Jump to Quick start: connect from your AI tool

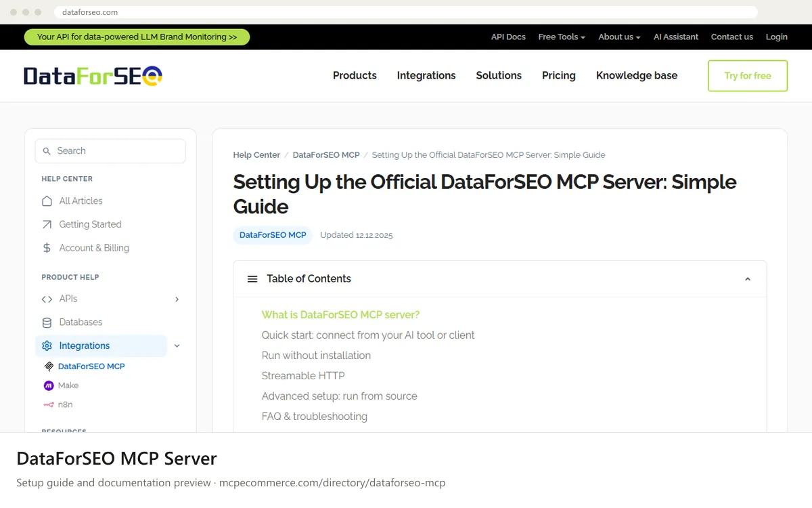click(x=368, y=335)
